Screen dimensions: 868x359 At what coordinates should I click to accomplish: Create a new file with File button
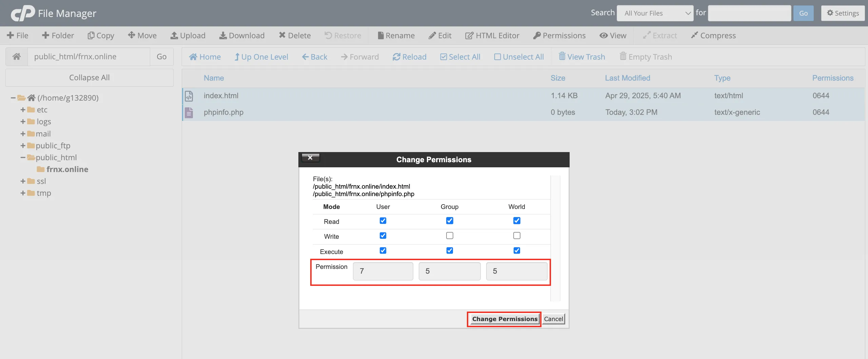tap(18, 36)
